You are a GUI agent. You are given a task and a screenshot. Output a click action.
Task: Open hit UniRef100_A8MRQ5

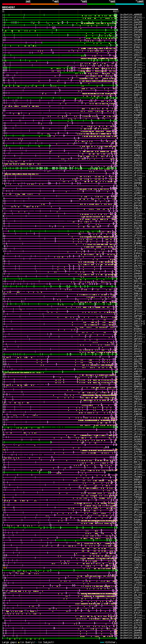click(x=131, y=15)
